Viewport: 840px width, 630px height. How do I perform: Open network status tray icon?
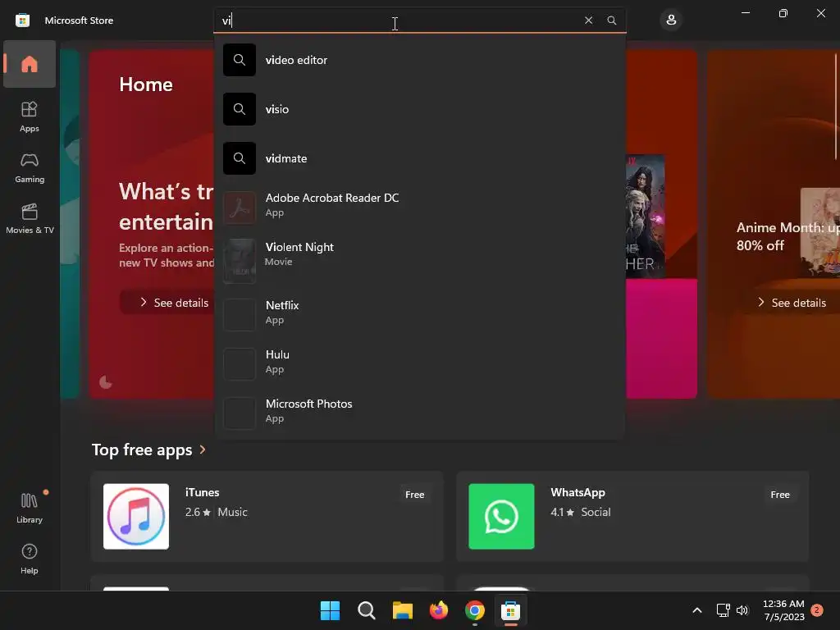coord(724,610)
